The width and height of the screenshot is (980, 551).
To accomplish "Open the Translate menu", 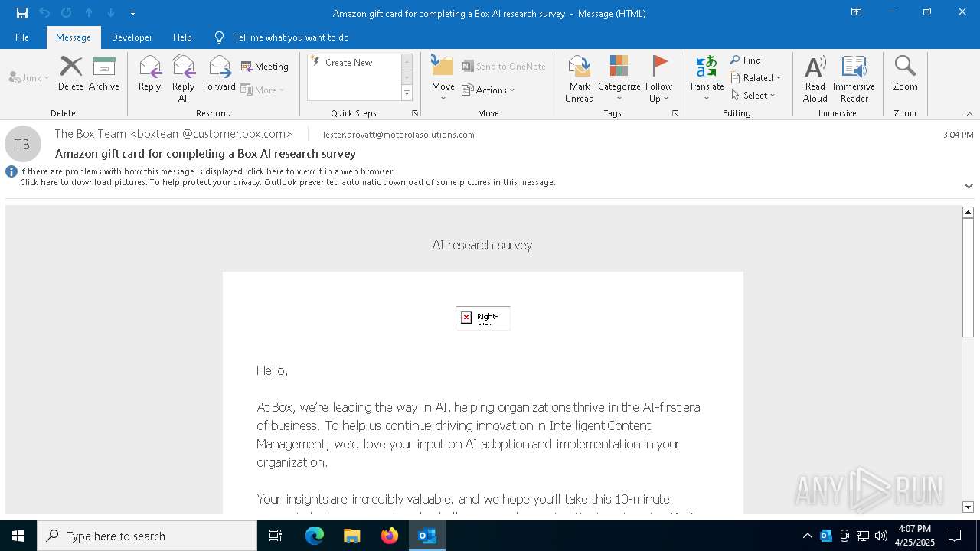I will click(707, 79).
